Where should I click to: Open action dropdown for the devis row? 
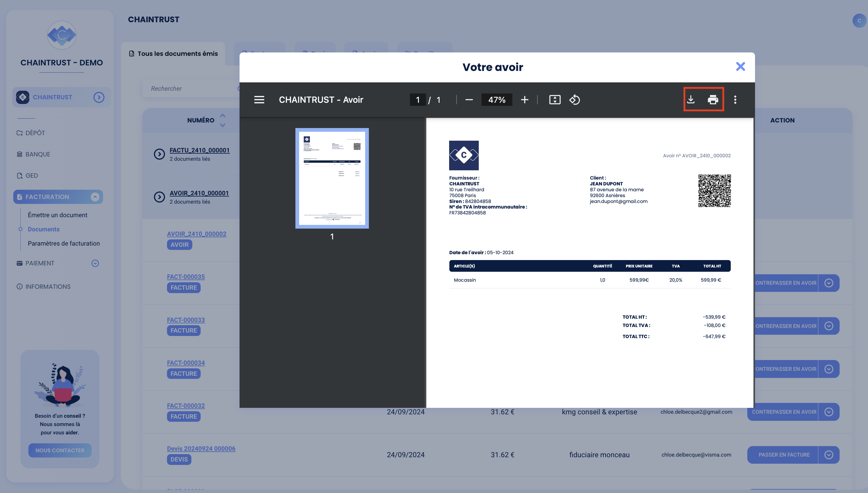(829, 455)
